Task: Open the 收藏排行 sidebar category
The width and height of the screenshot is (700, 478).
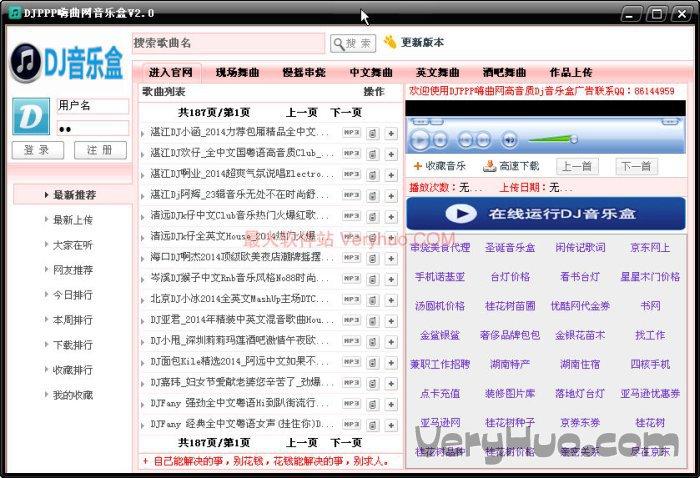Action: (x=72, y=370)
